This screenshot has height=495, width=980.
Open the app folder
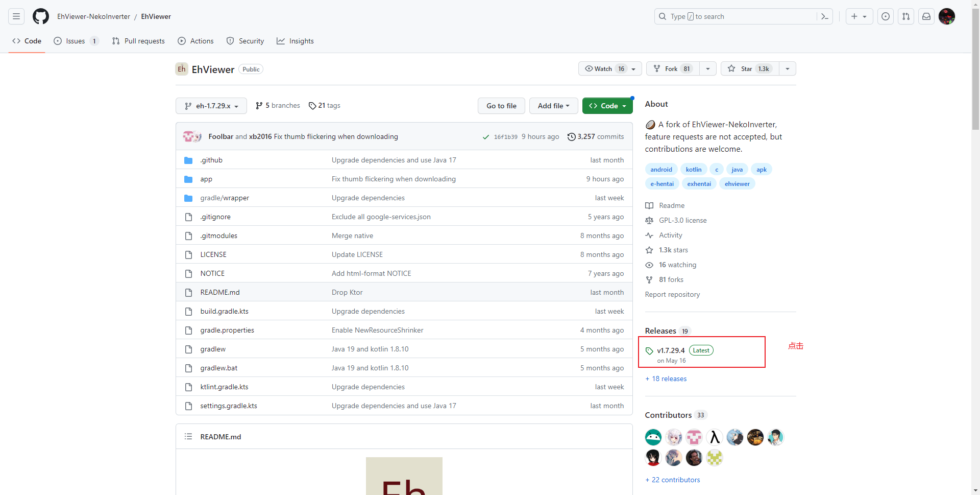tap(206, 179)
